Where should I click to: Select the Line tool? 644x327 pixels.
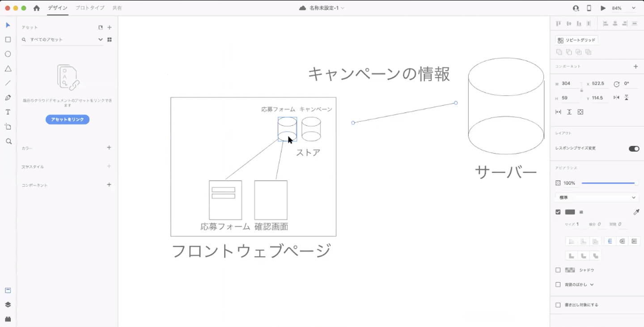pos(8,83)
